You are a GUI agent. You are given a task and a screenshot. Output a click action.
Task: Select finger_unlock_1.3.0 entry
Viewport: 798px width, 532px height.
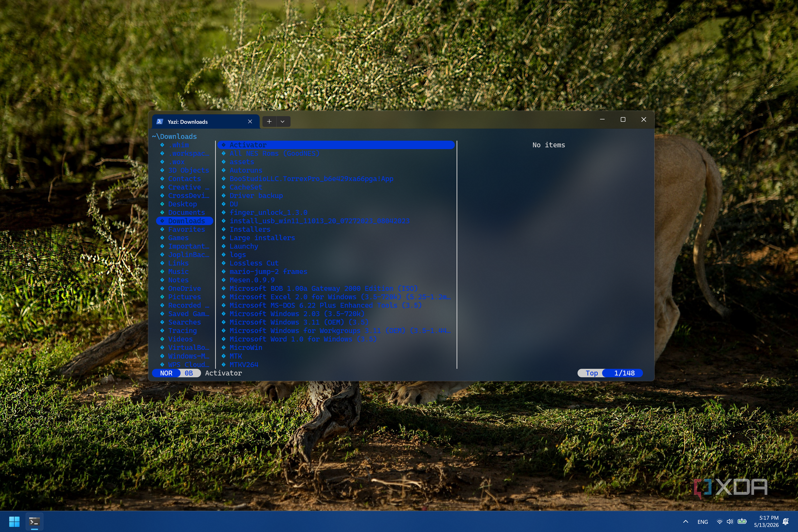click(268, 212)
